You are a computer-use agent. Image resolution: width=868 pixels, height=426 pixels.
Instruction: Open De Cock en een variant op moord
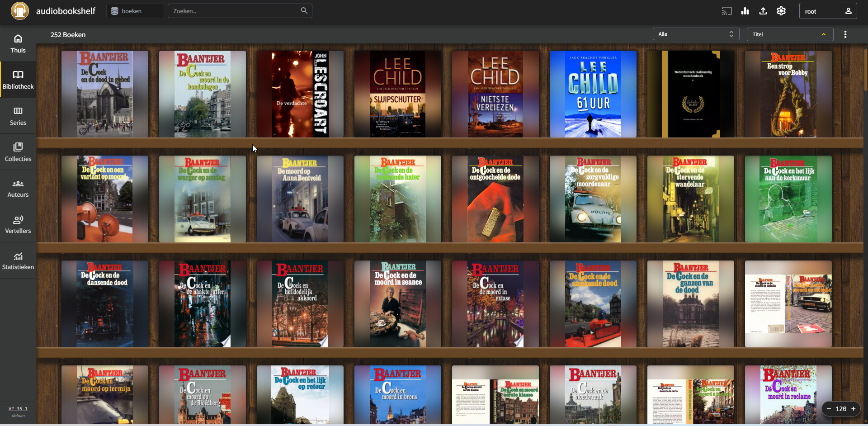[x=105, y=199]
